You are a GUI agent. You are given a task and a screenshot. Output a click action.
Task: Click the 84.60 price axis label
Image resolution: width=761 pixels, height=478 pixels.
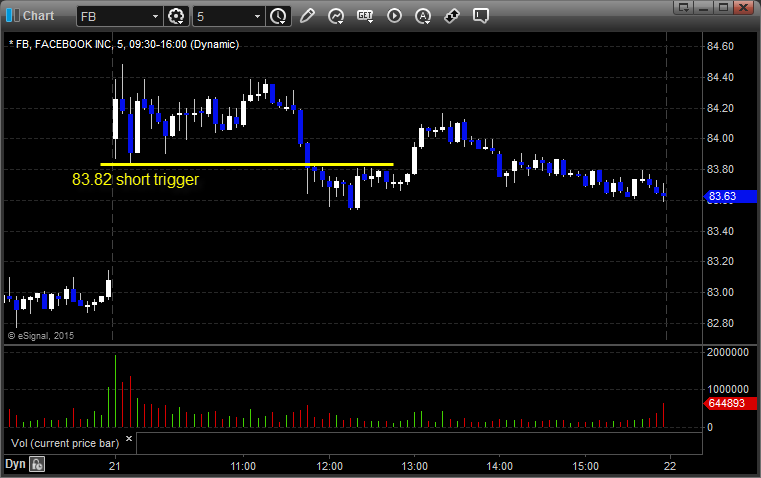point(720,47)
